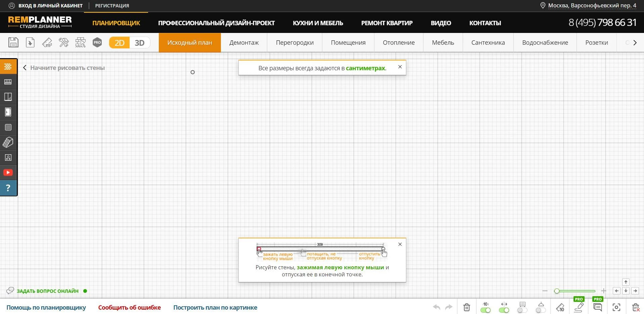The height and width of the screenshot is (314, 644).
Task: Click the trash delete icon in bottom toolbar
Action: pos(466,307)
